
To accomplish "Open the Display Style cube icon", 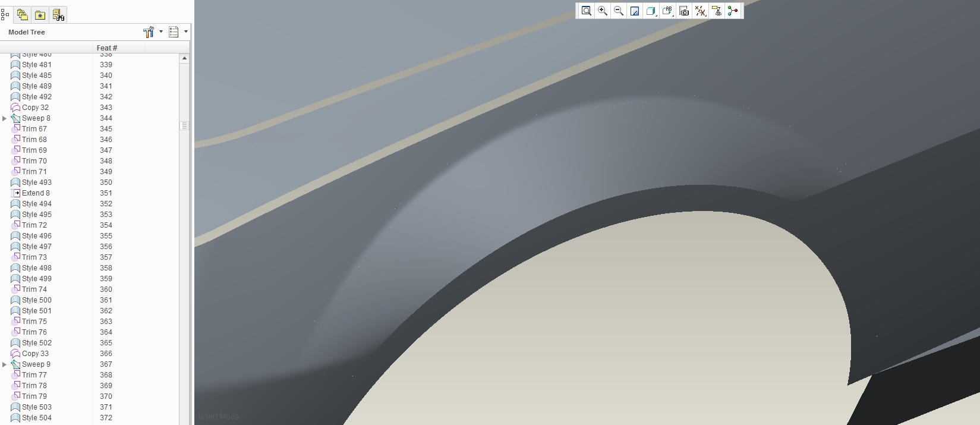I will (651, 11).
